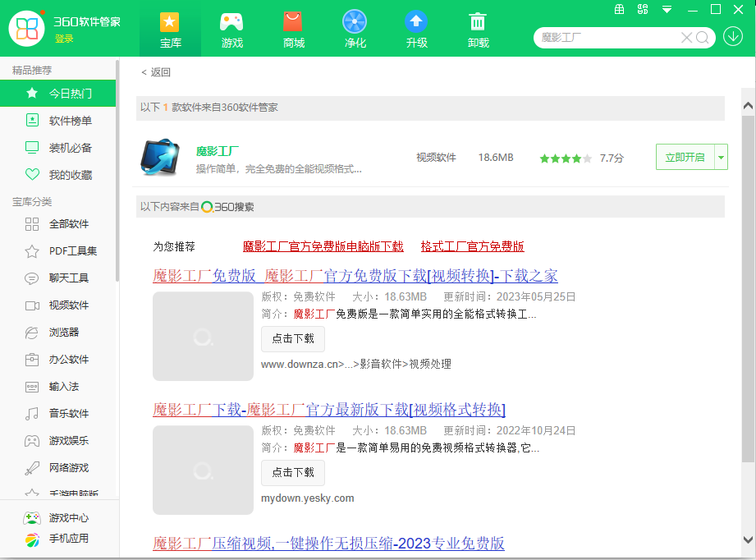Open the 下载之家 search result title

(x=355, y=276)
